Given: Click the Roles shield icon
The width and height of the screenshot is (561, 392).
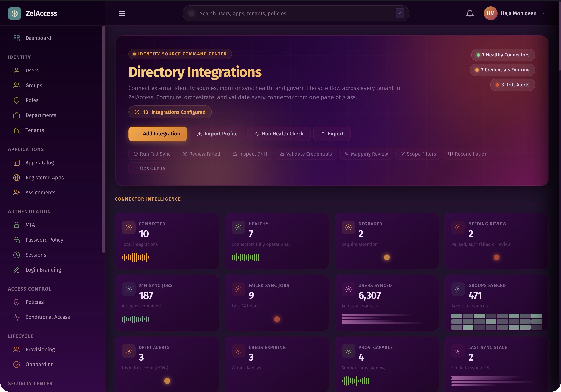Looking at the screenshot, I should [16, 100].
